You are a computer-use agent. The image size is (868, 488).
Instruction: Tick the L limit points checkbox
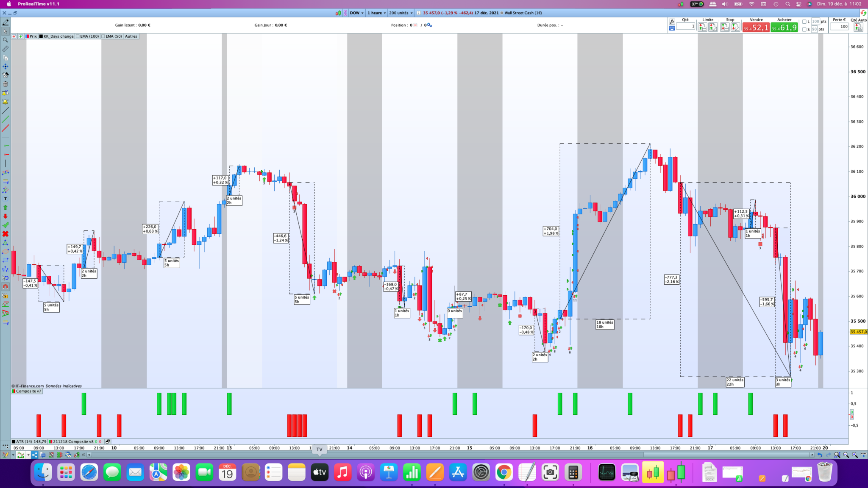[804, 22]
